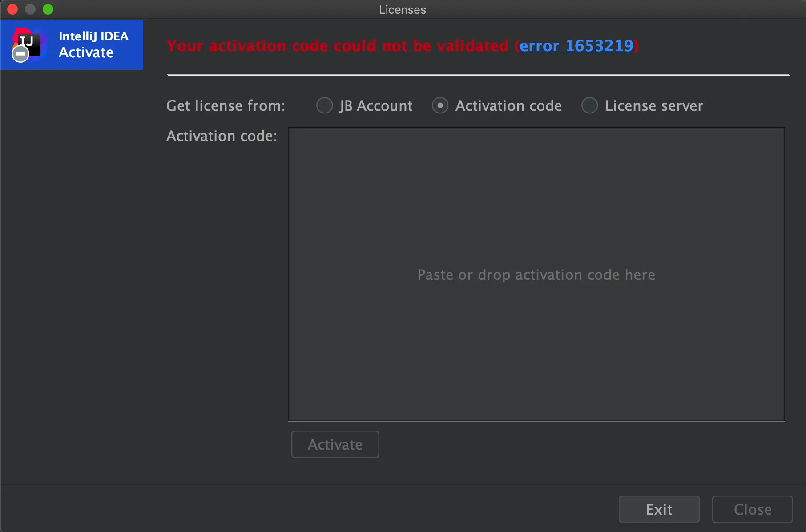Select the JB Account radio button
The width and height of the screenshot is (806, 532).
pyautogui.click(x=325, y=105)
